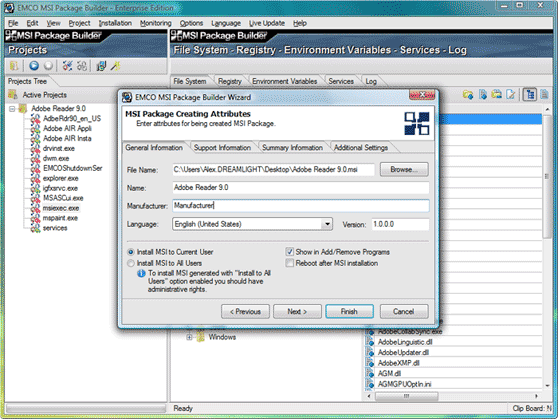Click the AdobeUpdater.dll file icon
This screenshot has height=419, width=558.
(370, 352)
